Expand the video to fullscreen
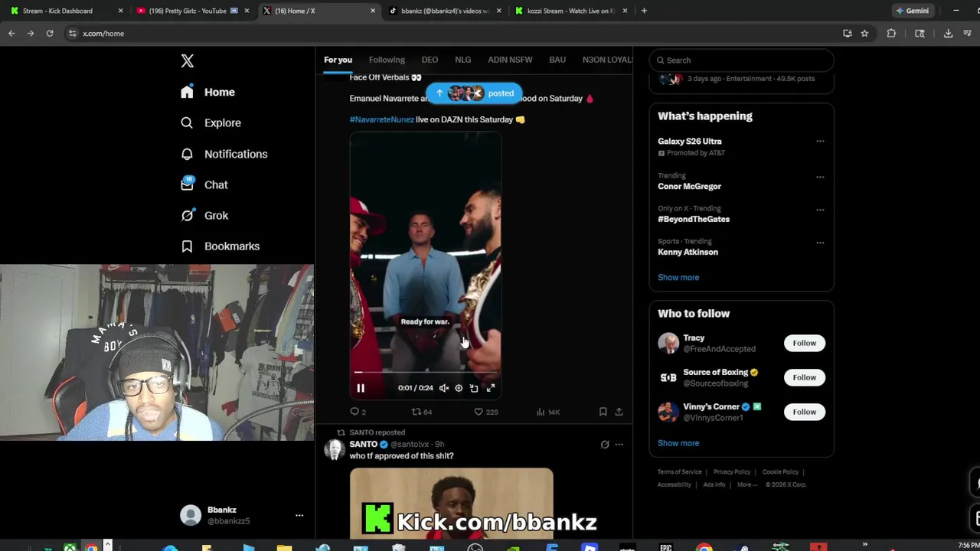This screenshot has width=980, height=551. (x=491, y=388)
